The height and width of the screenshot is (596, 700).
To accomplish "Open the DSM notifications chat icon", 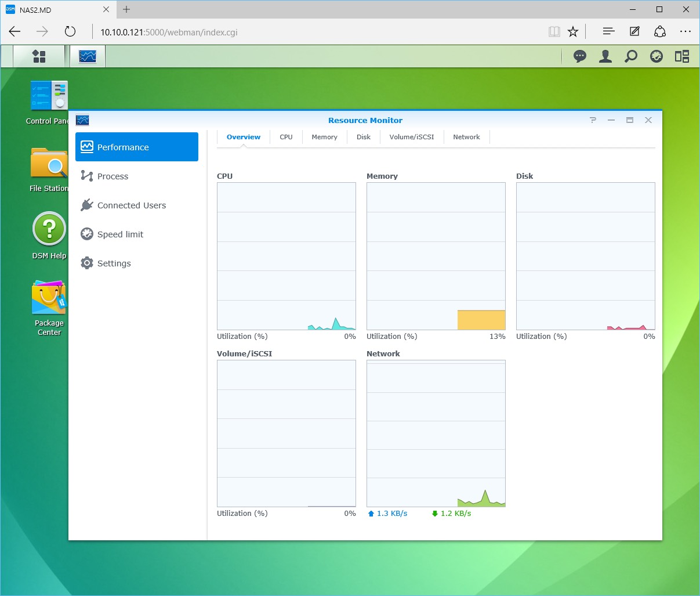I will (580, 56).
